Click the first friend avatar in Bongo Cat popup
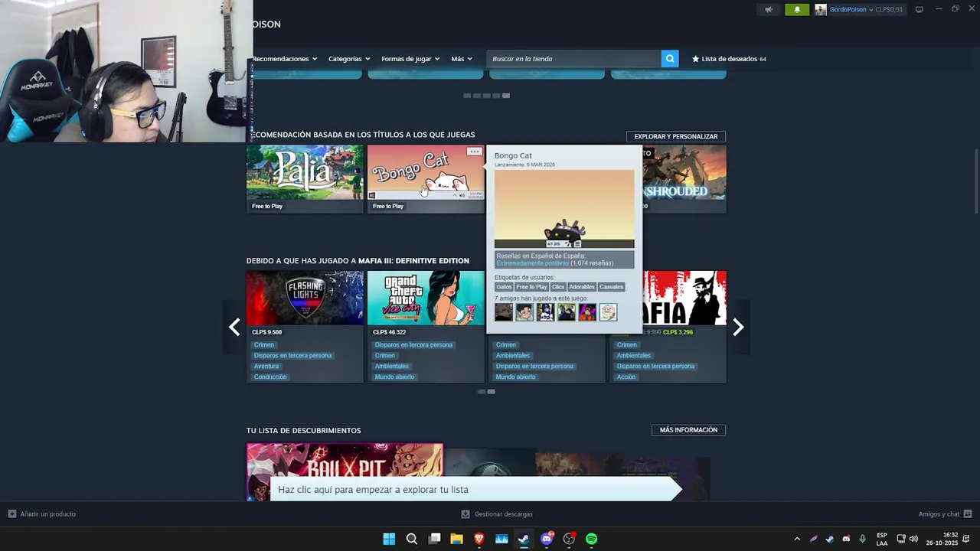 tap(504, 312)
